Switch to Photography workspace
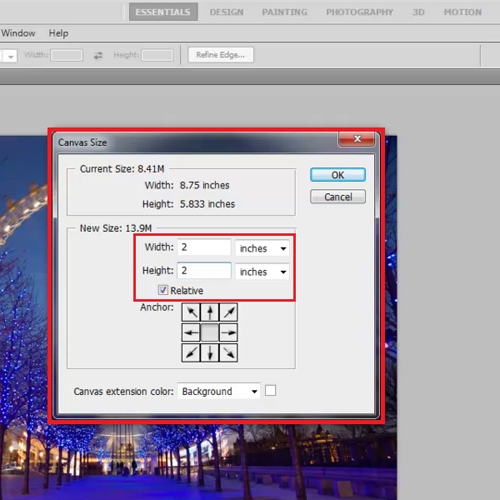The height and width of the screenshot is (500, 500). click(x=360, y=12)
